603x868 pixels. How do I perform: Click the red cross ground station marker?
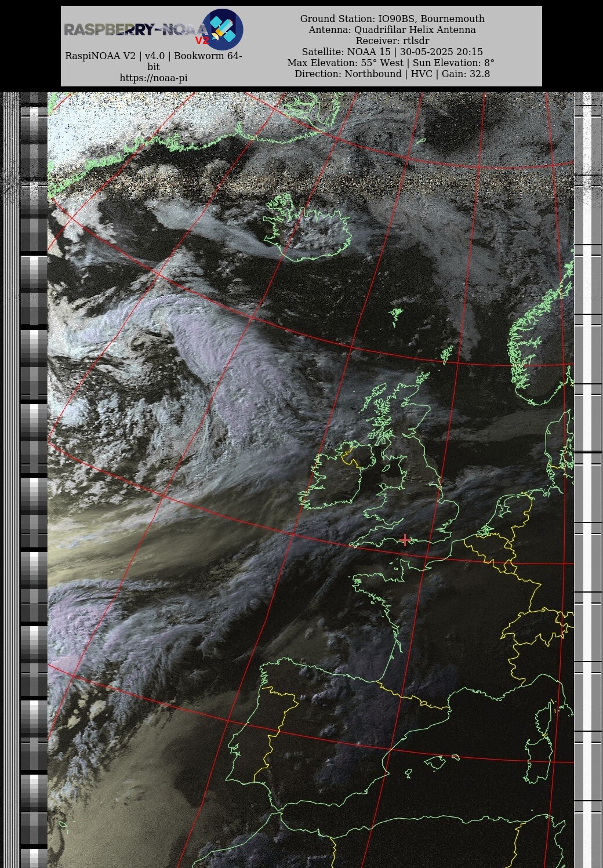(405, 540)
